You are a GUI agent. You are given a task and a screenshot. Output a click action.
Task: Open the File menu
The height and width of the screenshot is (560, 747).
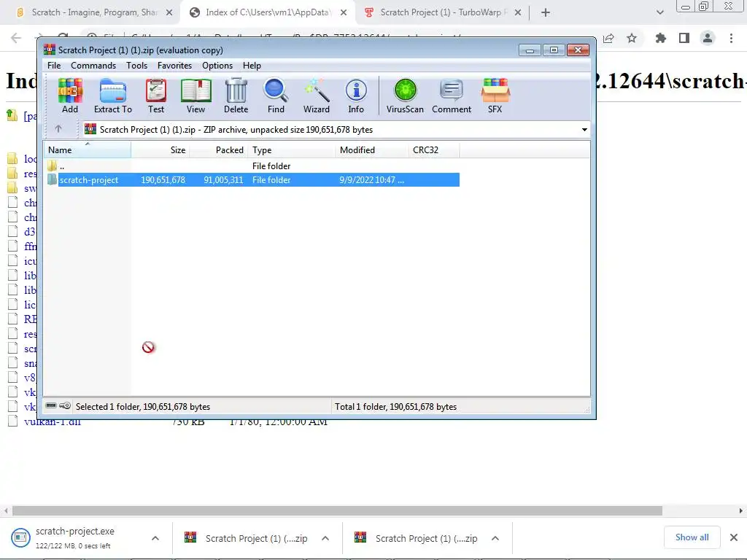tap(54, 65)
